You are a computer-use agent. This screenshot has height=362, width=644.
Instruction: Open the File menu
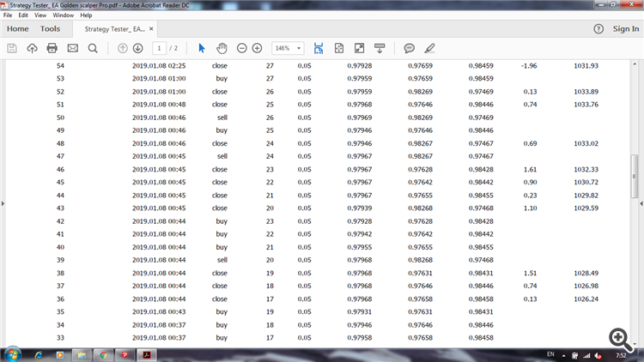pyautogui.click(x=8, y=15)
